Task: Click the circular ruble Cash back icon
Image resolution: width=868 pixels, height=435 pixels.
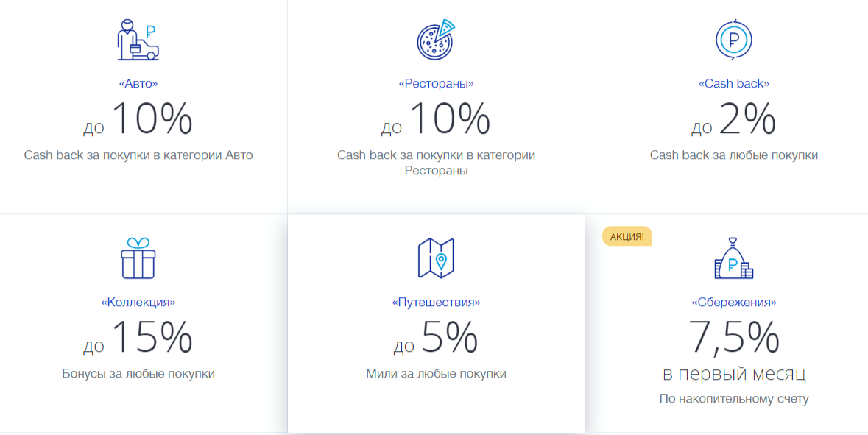Action: (733, 40)
